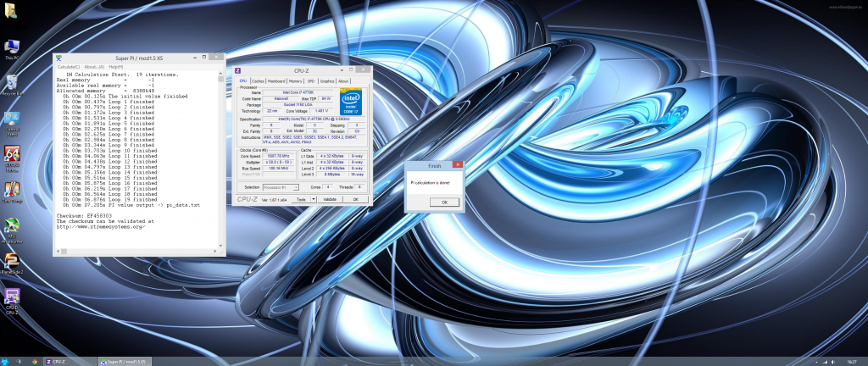Screen dimensions: 868x366
Task: Click the Super PI vertical scrollbar
Action: point(222,161)
